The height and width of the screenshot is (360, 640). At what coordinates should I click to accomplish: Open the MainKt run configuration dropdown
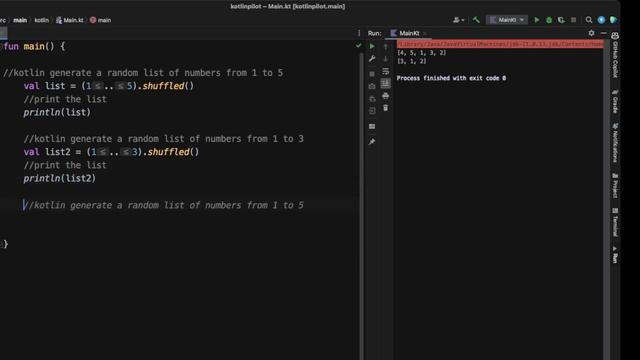pyautogui.click(x=507, y=20)
